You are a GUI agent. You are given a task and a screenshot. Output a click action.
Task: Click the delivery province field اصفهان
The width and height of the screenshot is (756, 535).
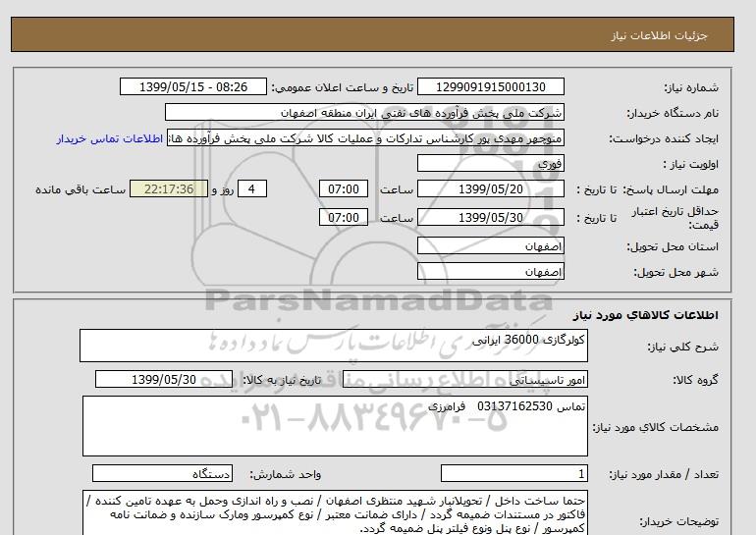pyautogui.click(x=490, y=245)
